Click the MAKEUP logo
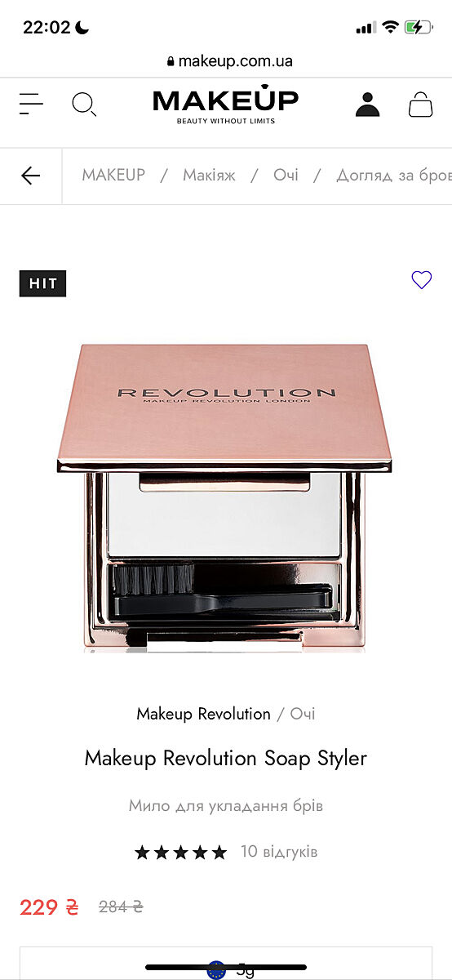The width and height of the screenshot is (452, 980). click(x=226, y=104)
